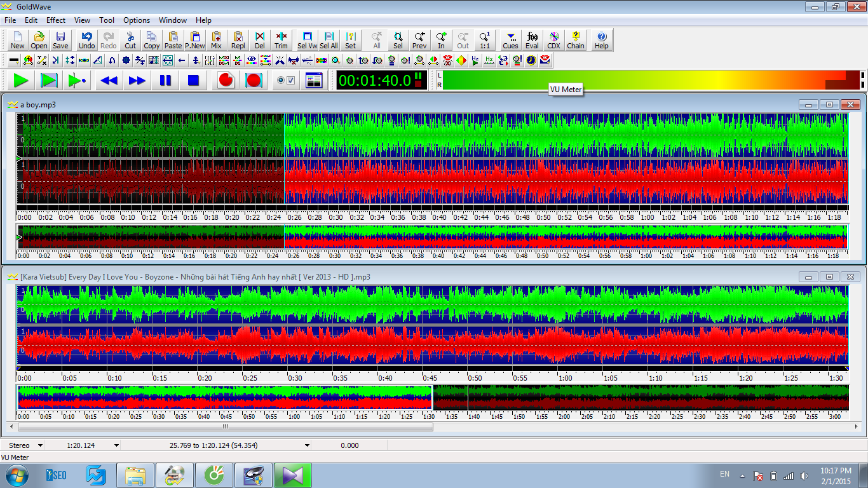Click the EN language indicator in taskbar

[x=725, y=474]
